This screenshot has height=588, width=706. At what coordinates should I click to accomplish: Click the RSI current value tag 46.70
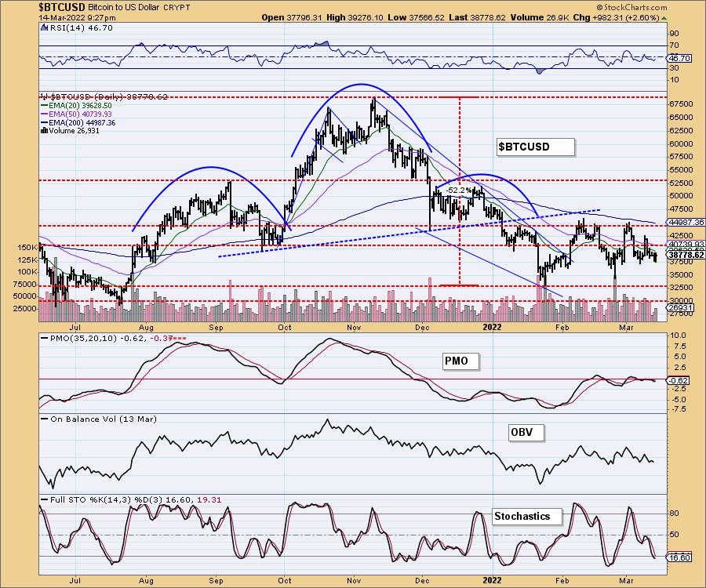tap(680, 59)
